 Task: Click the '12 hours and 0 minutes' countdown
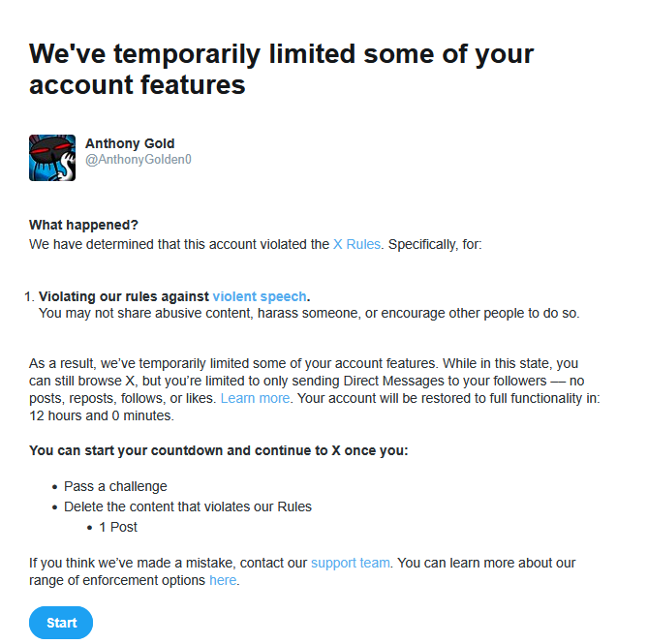(x=103, y=415)
